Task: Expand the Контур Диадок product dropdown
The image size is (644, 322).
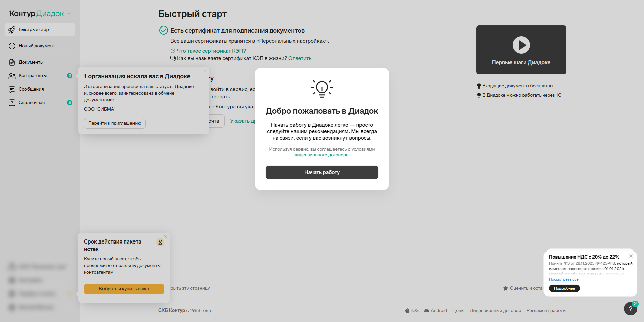Action: pyautogui.click(x=69, y=14)
